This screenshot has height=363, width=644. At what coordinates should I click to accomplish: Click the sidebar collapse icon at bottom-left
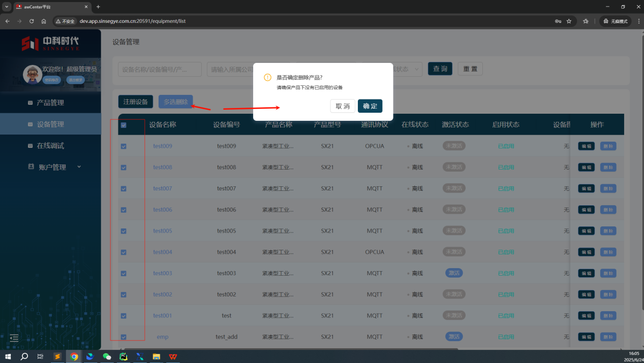click(14, 338)
